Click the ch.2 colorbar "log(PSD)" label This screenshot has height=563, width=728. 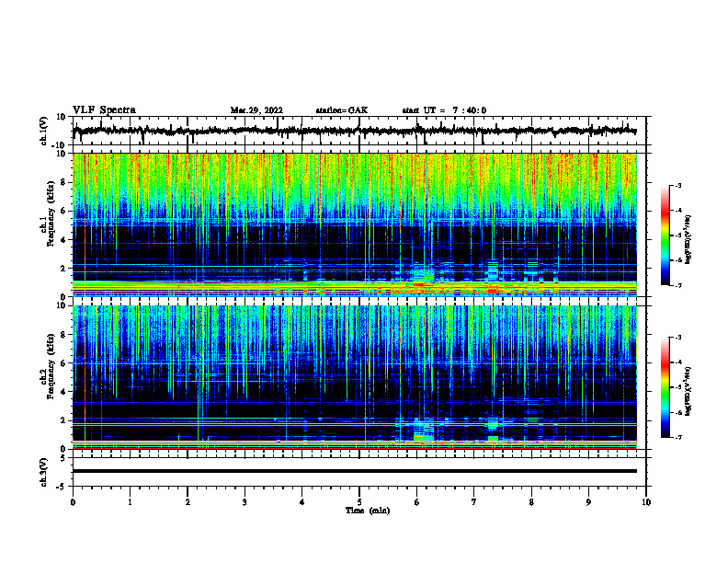(x=688, y=392)
